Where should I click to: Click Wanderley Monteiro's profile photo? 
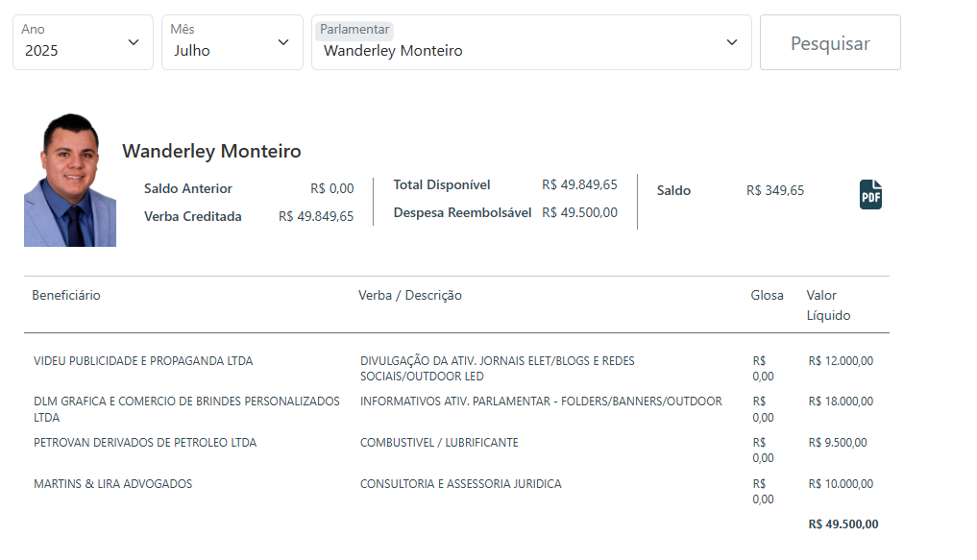tap(70, 181)
